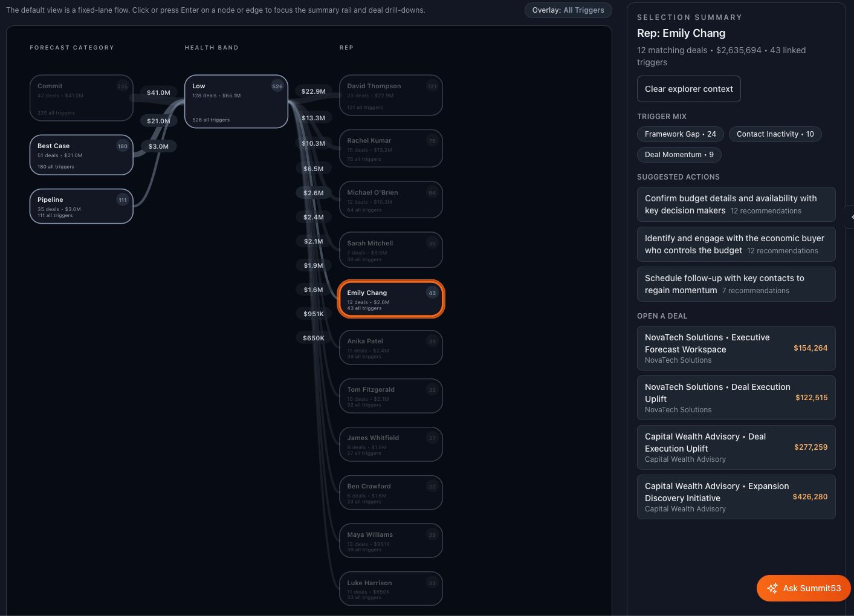Select the Contact Inactivity trigger chip

[x=775, y=134]
